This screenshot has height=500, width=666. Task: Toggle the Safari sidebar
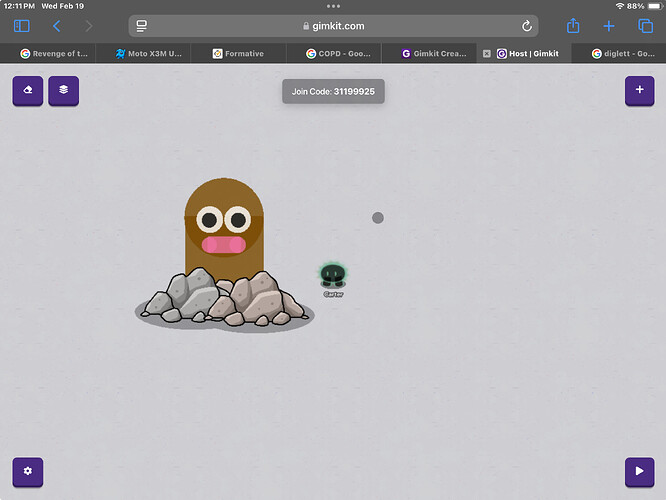22,26
